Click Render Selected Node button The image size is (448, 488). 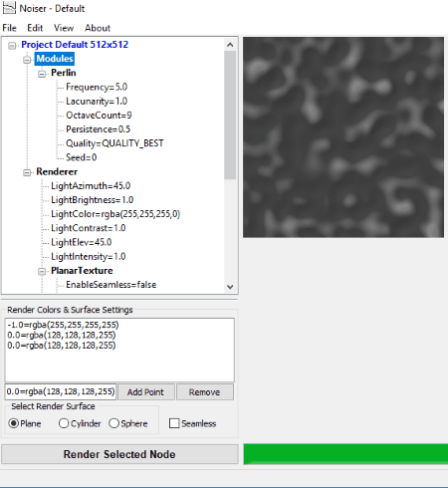coord(119,454)
